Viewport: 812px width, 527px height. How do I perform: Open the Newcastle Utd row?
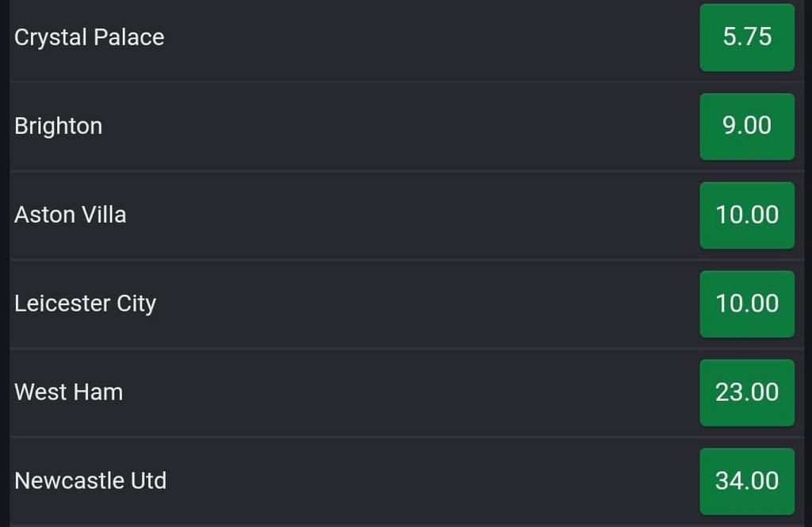pos(357,480)
